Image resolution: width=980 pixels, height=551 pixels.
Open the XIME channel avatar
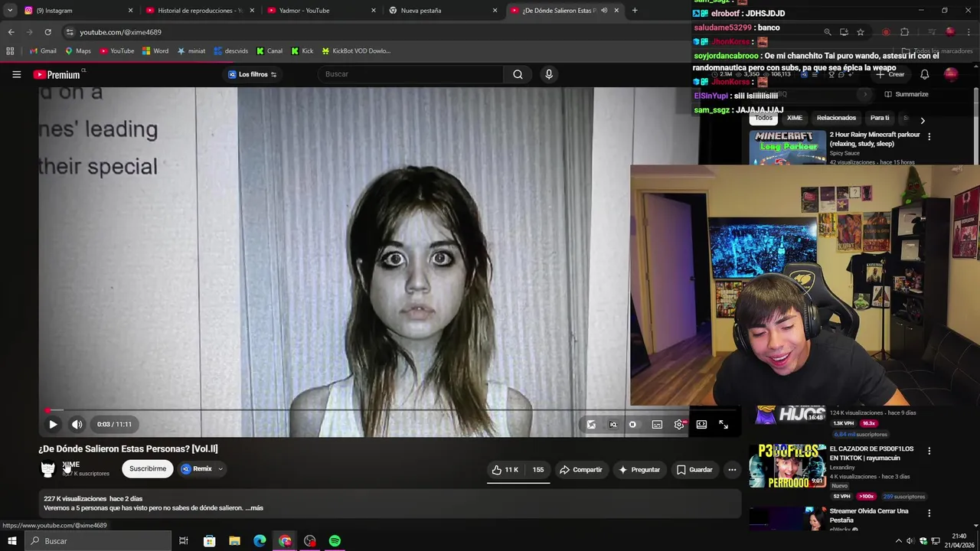(x=48, y=469)
